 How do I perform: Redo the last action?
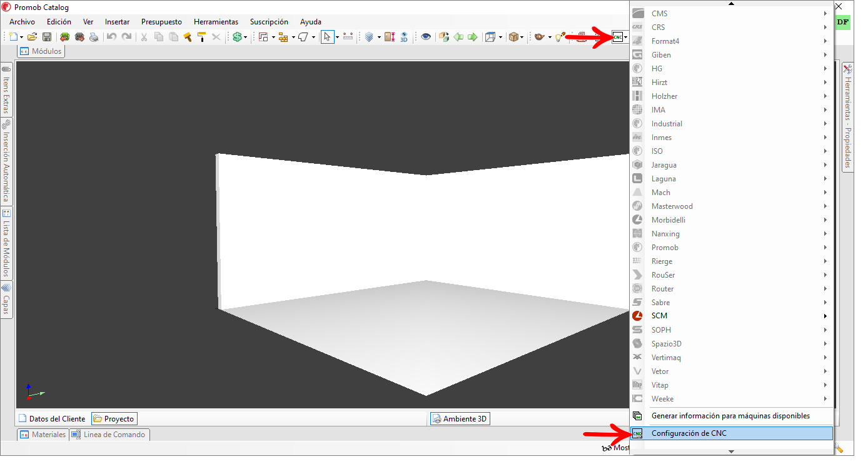(x=126, y=37)
